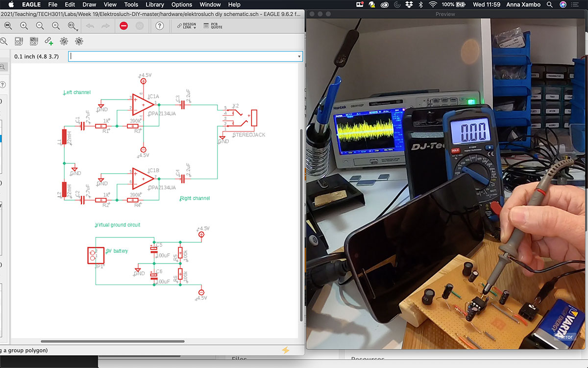The image size is (588, 368).
Task: Click into the command line text field
Action: [181, 56]
